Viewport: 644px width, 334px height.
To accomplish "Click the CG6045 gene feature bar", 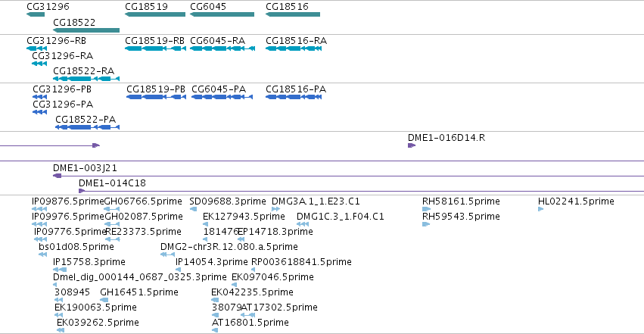I will (222, 14).
